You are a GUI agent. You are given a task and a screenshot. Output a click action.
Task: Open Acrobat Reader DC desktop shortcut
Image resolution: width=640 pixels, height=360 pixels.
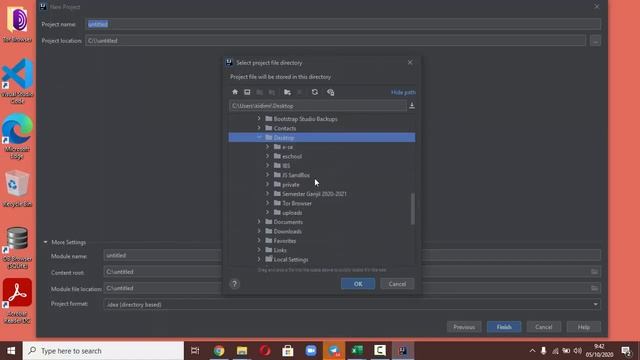point(17,301)
